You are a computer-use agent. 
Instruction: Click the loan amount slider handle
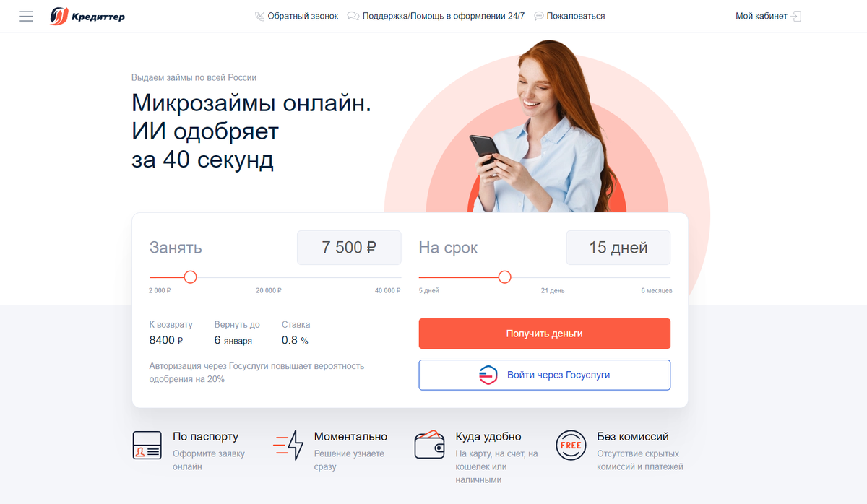pos(190,277)
